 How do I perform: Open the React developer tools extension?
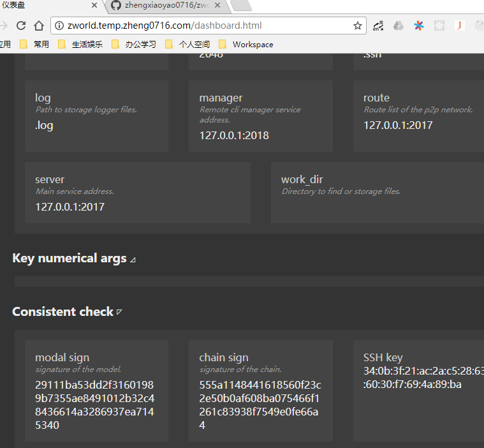pos(439,26)
